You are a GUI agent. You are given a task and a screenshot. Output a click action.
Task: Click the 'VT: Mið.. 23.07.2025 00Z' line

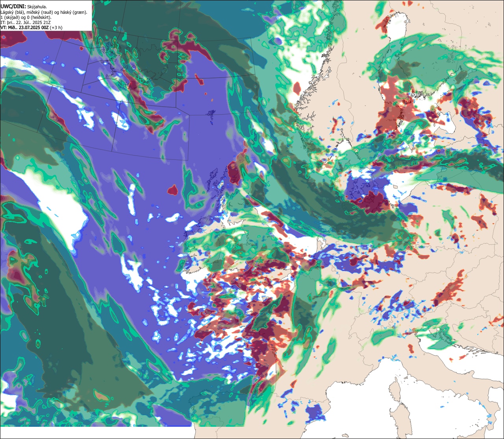31,28
